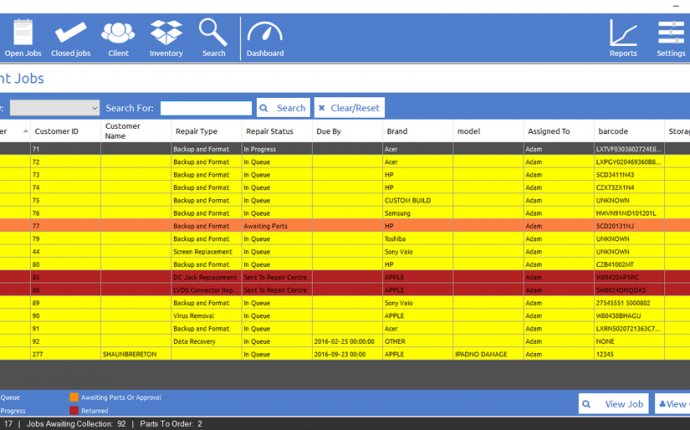Expand the search filter dropdown
690x430 pixels.
[x=55, y=108]
